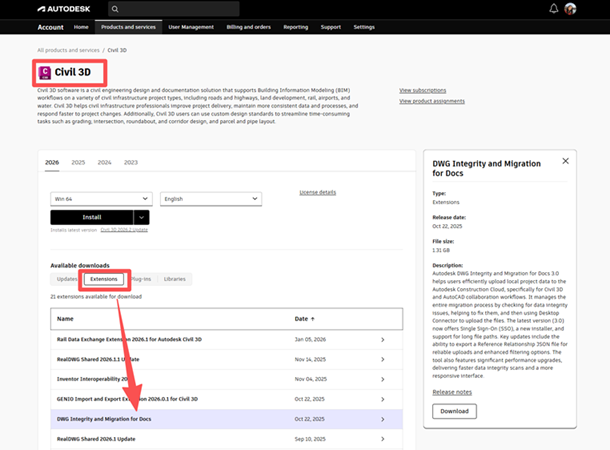
Task: Go to All products and services breadcrumb
Action: tap(68, 50)
